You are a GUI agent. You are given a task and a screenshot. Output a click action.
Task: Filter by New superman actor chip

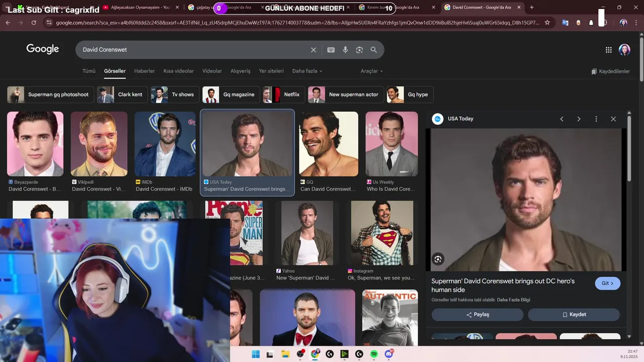[346, 95]
